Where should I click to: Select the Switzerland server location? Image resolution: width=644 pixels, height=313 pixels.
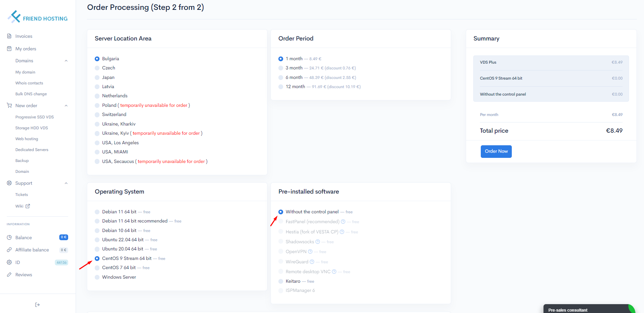pos(97,115)
